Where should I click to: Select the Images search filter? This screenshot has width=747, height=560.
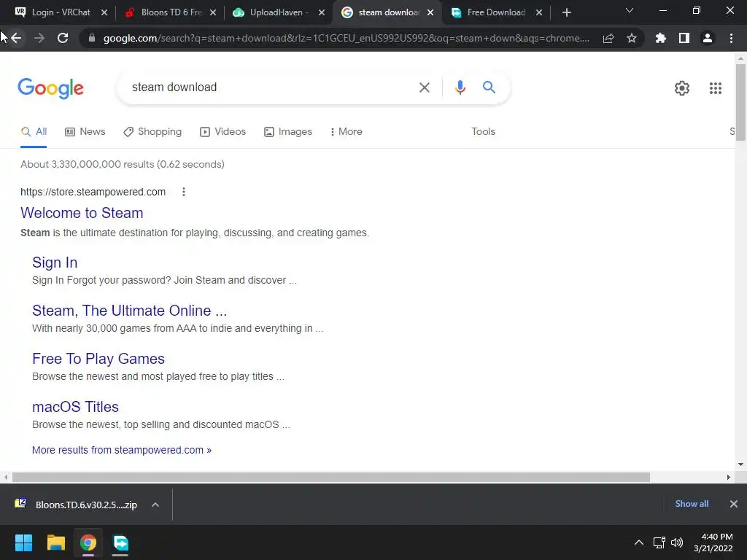[x=288, y=131]
